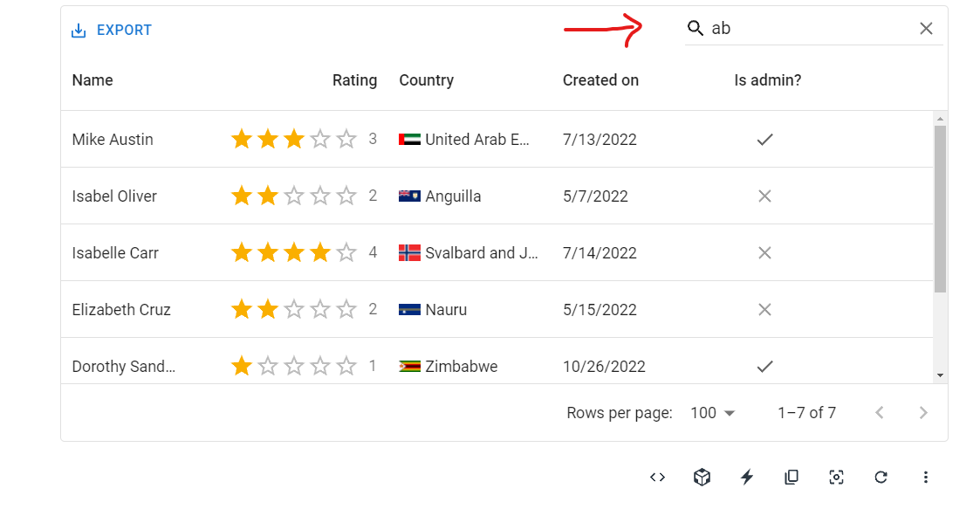
Task: Open the code view icon
Action: tap(657, 477)
